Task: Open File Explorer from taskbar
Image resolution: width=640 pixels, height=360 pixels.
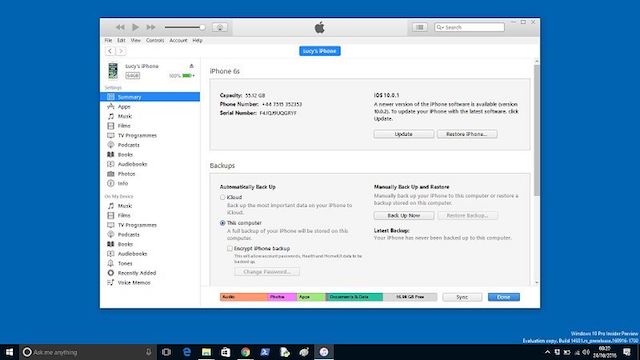Action: tap(206, 352)
